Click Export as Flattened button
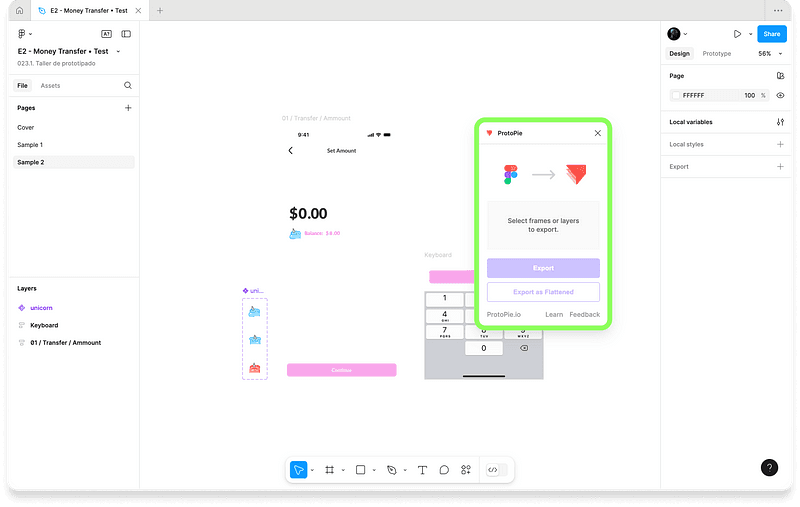This screenshot has width=800, height=507. point(543,292)
